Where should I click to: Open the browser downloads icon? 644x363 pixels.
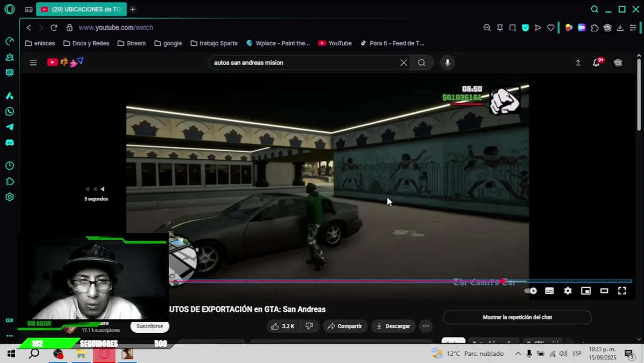click(x=620, y=28)
